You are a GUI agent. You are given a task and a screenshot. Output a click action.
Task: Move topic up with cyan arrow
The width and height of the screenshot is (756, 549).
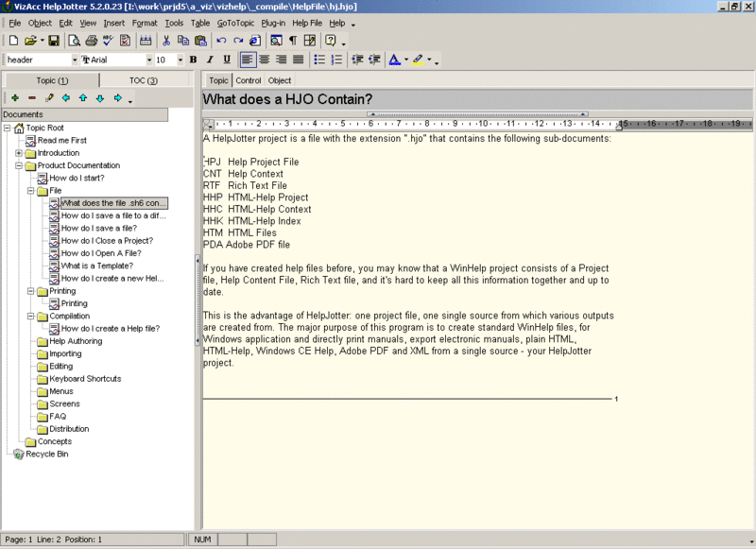point(83,98)
